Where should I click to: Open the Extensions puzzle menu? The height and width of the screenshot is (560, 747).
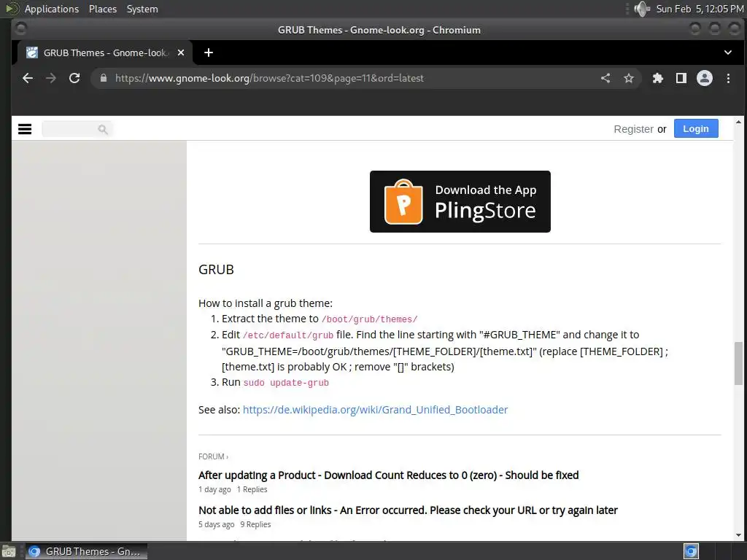(658, 78)
